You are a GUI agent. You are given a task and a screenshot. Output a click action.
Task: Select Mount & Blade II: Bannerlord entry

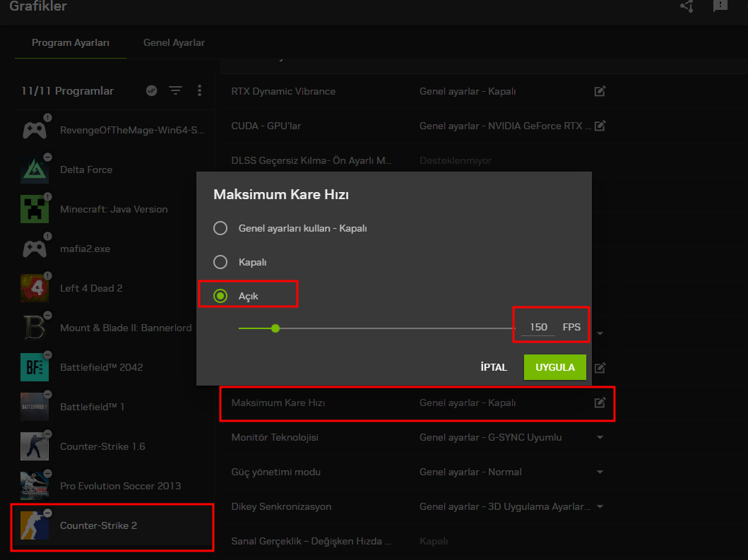coord(114,328)
